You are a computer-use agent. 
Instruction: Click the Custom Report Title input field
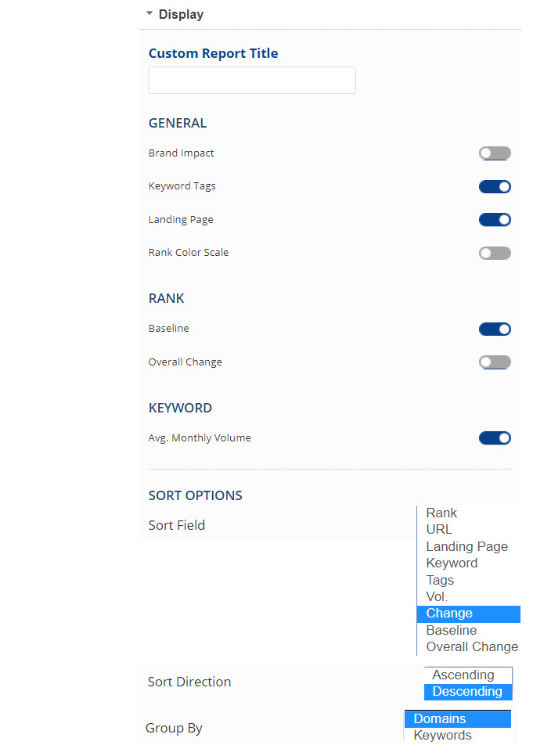252,81
